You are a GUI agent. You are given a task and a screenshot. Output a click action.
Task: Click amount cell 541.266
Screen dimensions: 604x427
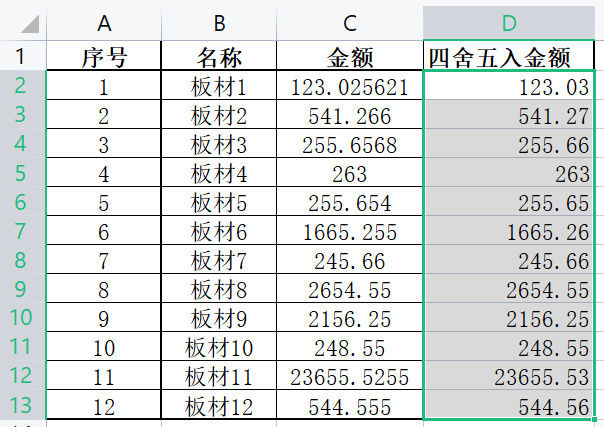click(350, 114)
